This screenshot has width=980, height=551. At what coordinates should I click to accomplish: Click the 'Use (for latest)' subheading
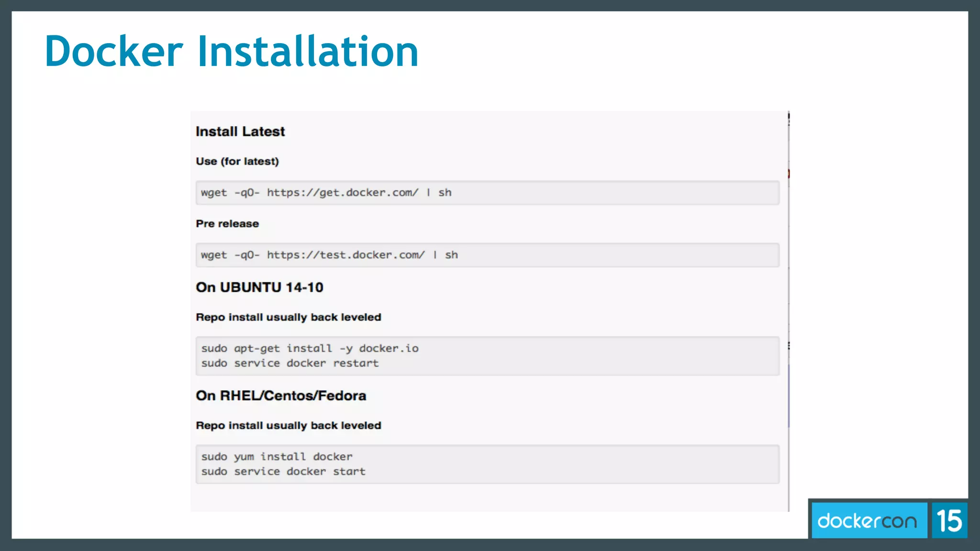click(237, 162)
